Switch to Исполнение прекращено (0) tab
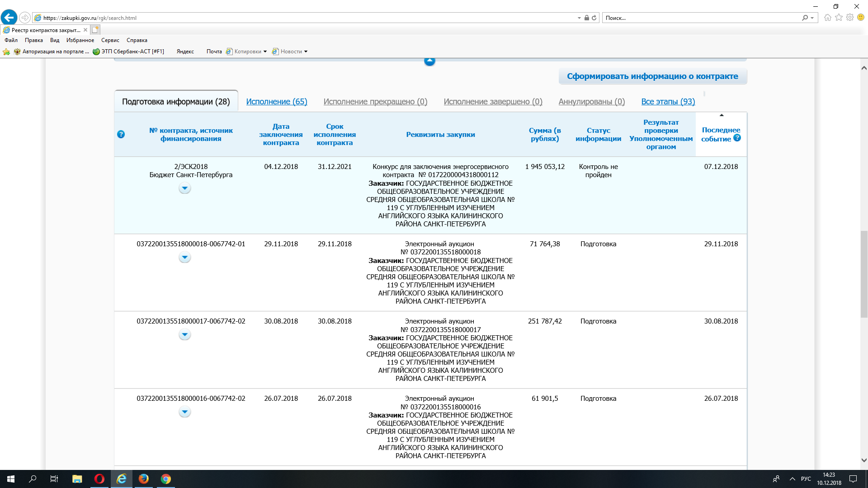This screenshot has height=488, width=868. (375, 102)
